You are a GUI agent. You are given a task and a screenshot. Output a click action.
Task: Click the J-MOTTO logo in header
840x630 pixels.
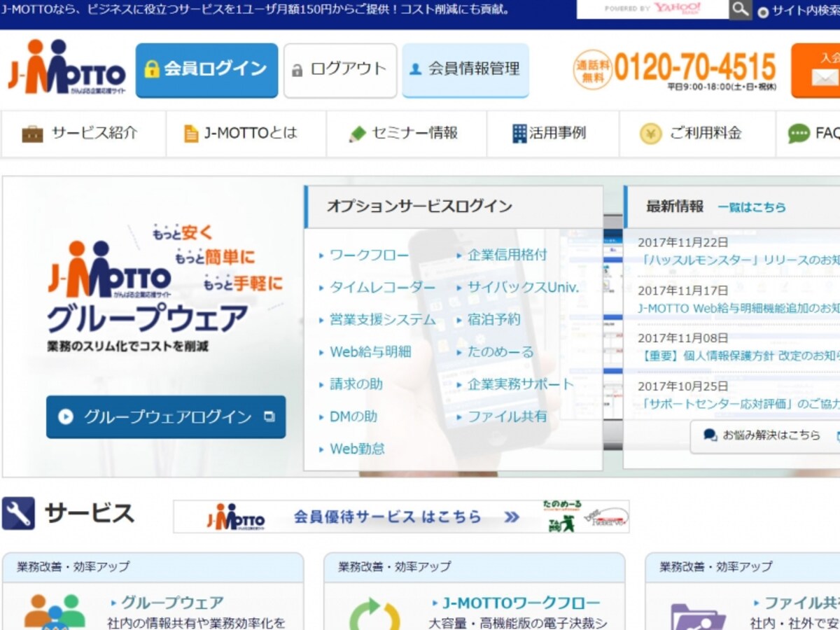click(x=66, y=67)
